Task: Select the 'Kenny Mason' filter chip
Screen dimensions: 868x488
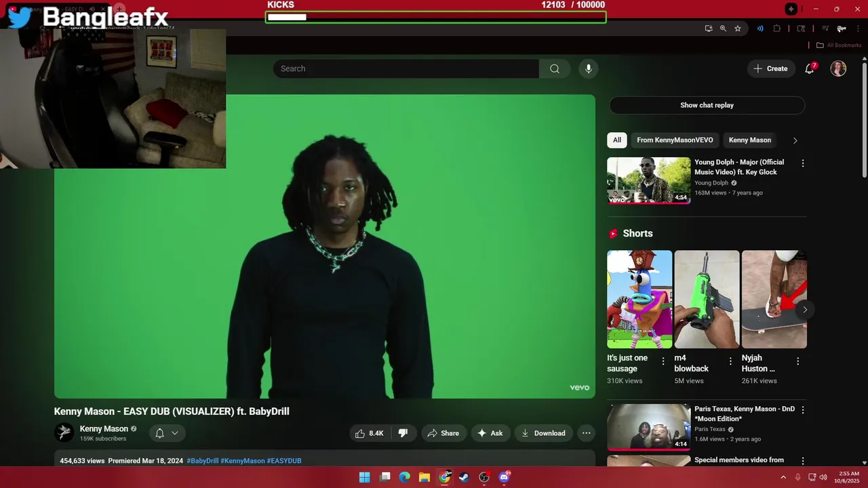Action: coord(750,140)
